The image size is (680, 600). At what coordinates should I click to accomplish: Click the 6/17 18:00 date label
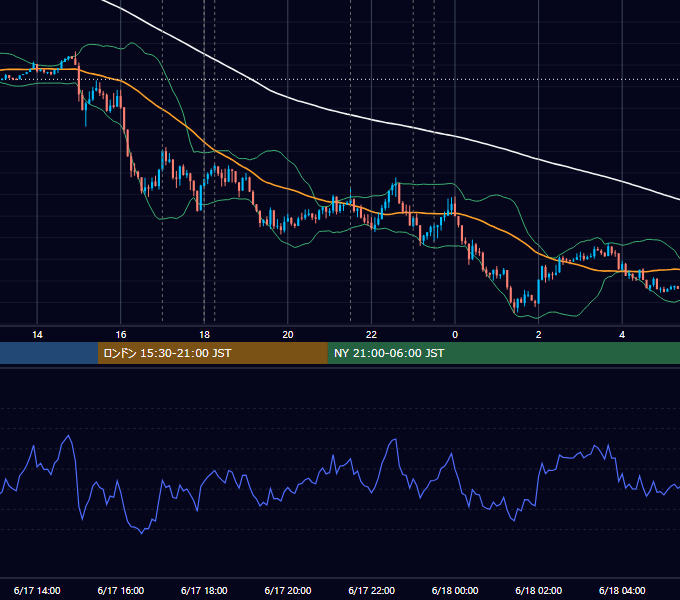click(x=204, y=590)
